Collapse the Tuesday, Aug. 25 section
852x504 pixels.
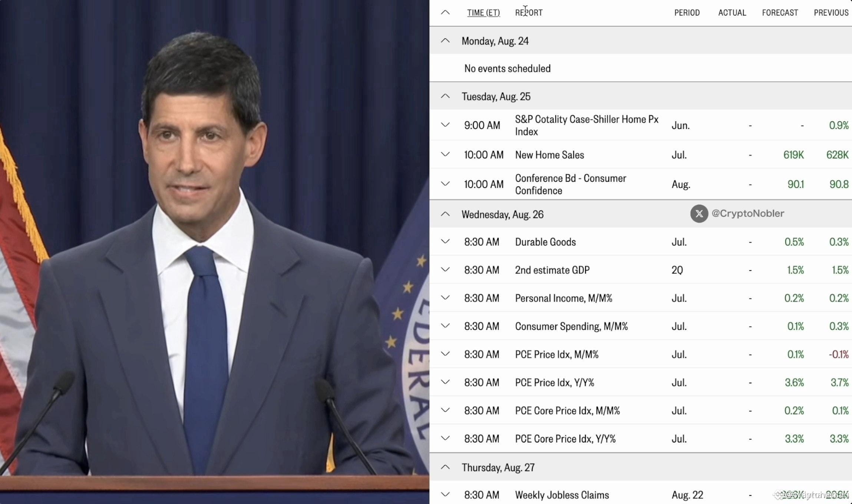click(445, 96)
